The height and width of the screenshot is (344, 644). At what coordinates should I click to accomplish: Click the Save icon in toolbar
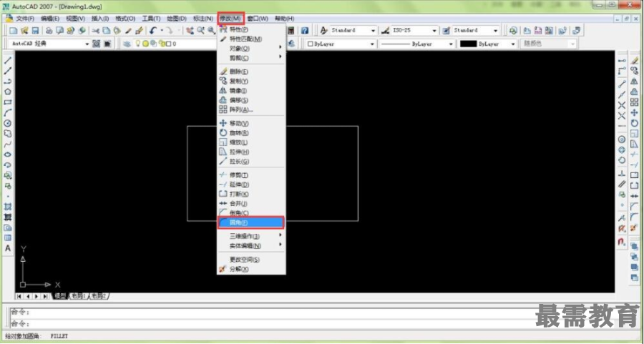coord(35,30)
